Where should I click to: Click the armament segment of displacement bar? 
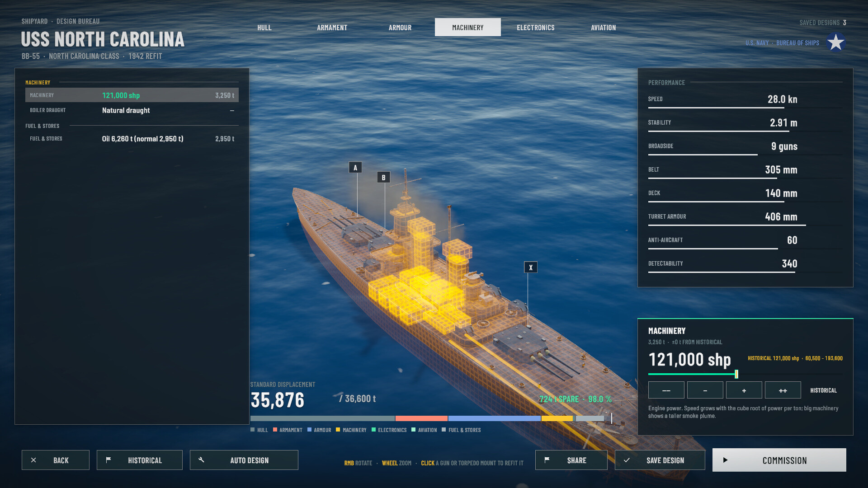coord(421,418)
